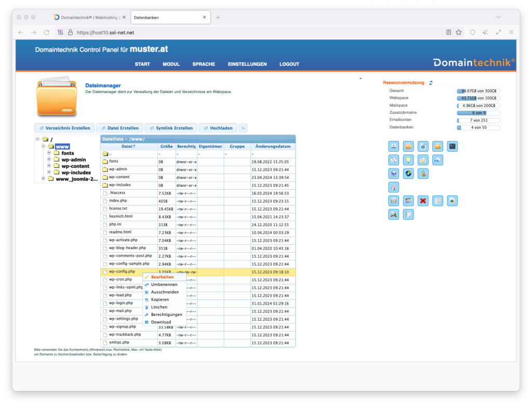Select Berechtigungen in the context menu
532x406 pixels.
(166, 315)
